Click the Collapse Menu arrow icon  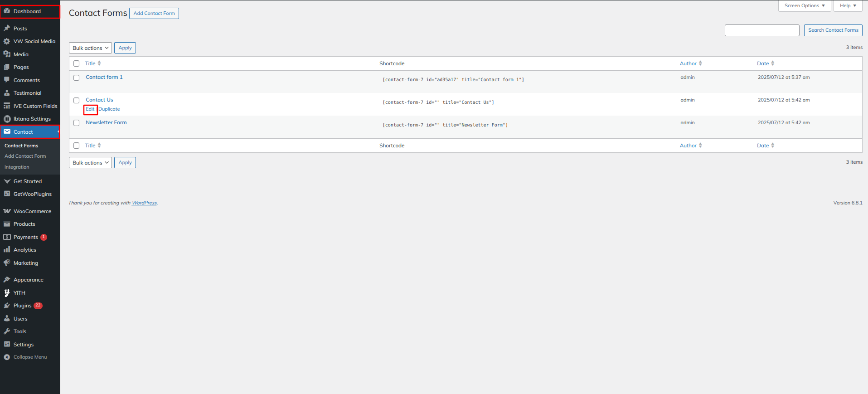point(7,357)
